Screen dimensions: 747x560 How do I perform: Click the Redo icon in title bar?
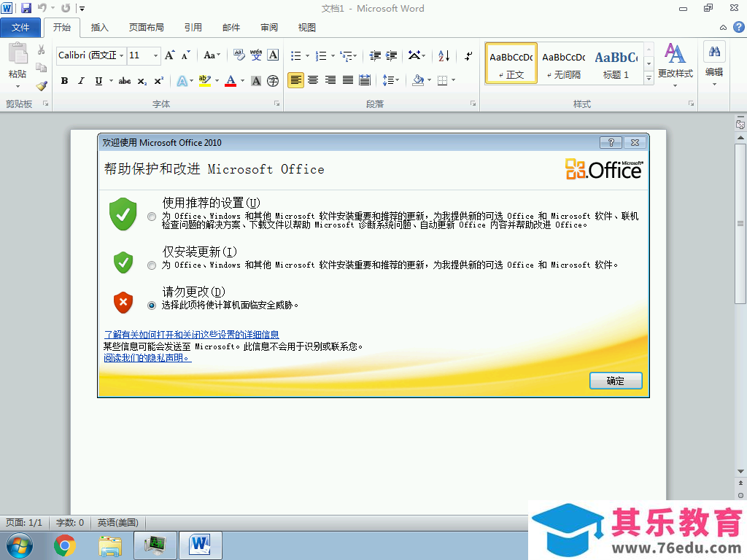[x=66, y=8]
